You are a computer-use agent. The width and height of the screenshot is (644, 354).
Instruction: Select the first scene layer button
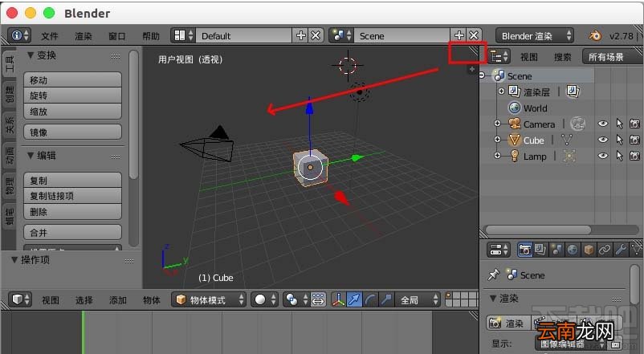coord(449,295)
